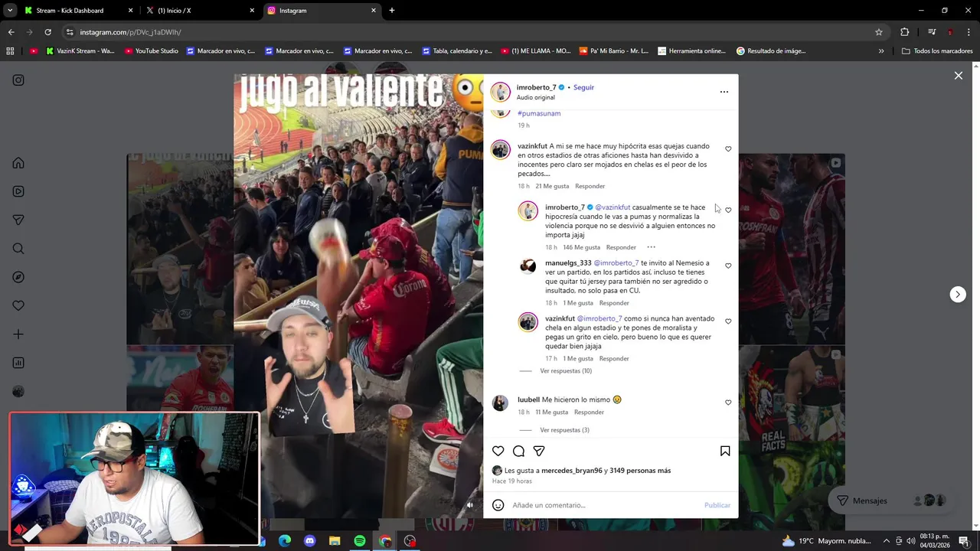Unmute the video with the speaker icon
This screenshot has width=980, height=551.
470,505
